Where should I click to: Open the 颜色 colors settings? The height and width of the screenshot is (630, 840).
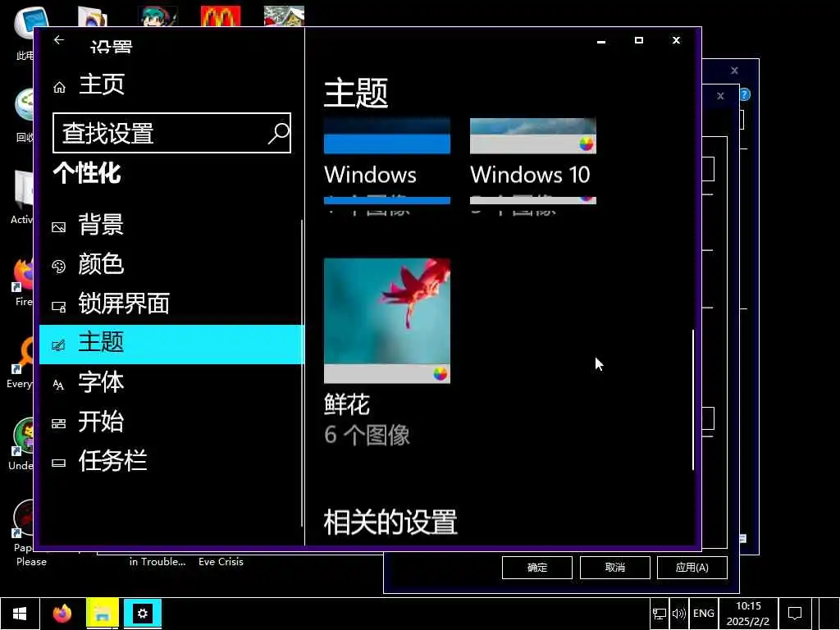click(171, 265)
